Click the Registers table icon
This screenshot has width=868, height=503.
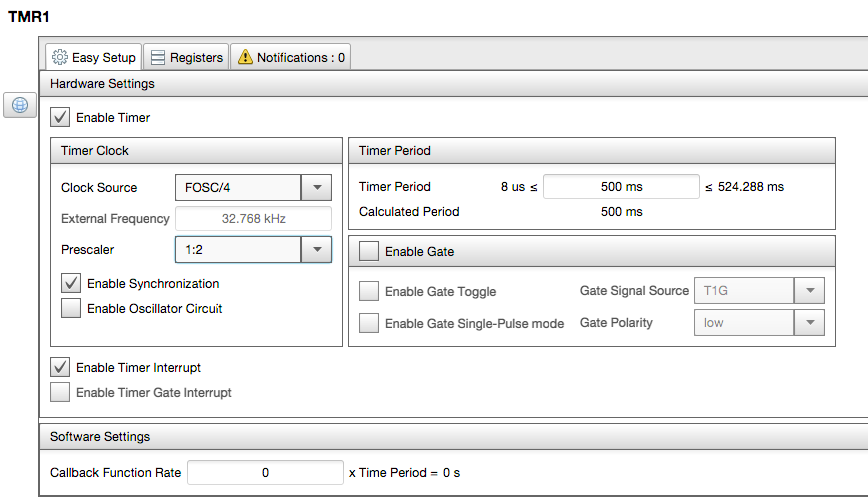[x=158, y=58]
